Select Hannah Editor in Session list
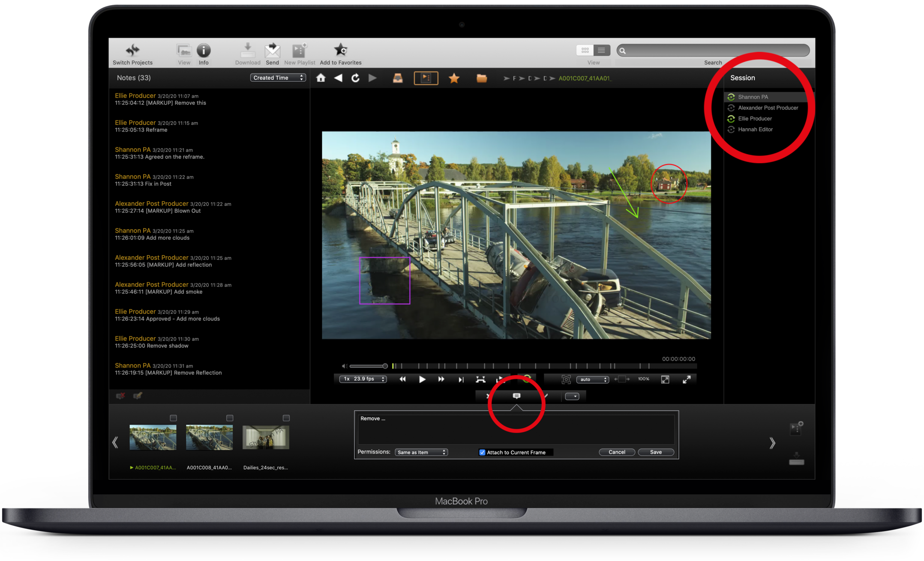This screenshot has height=561, width=924. point(755,129)
